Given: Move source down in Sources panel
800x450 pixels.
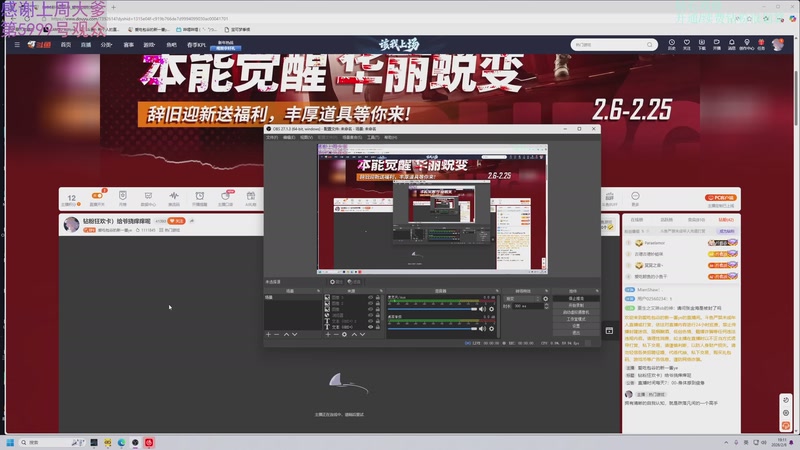Looking at the screenshot, I should point(362,335).
